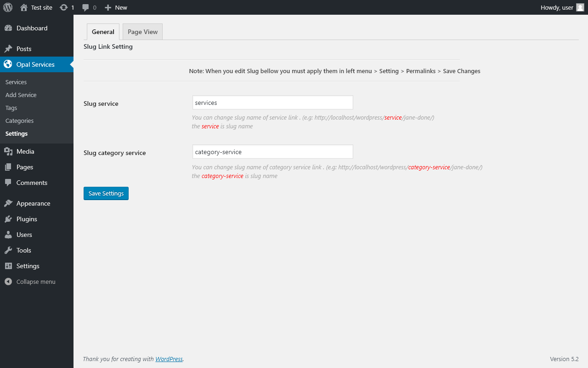Viewport: 588px width, 368px height.
Task: Click the Users person icon
Action: click(8, 235)
